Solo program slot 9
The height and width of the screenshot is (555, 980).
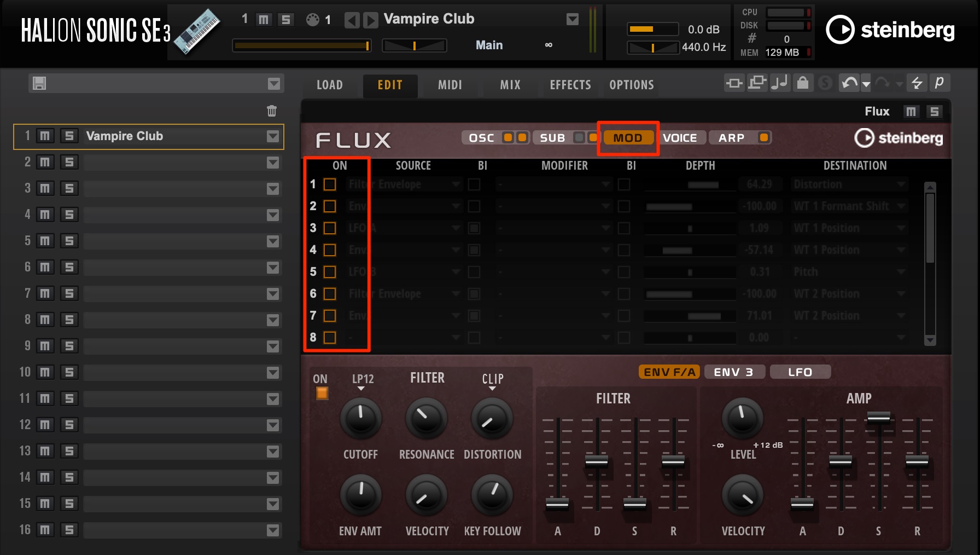(69, 346)
